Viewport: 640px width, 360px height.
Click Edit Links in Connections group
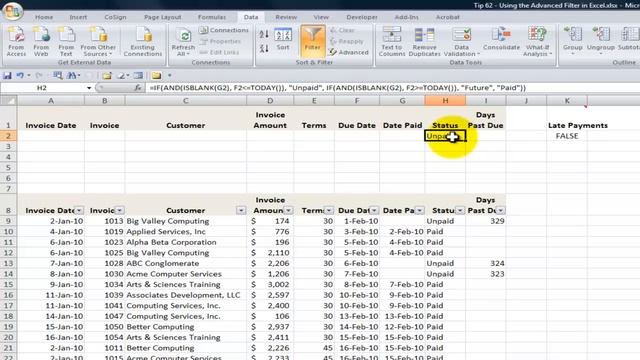coord(220,52)
